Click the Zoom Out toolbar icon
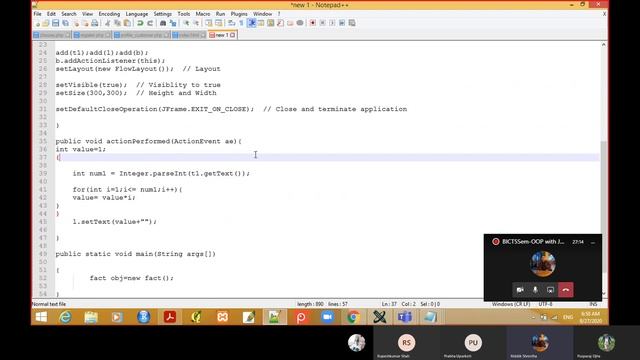The image size is (640, 360). point(196,23)
